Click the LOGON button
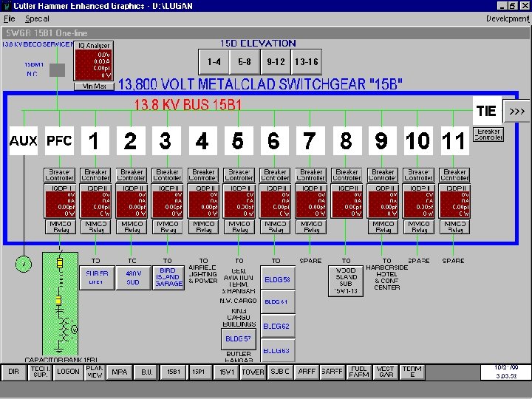Screen dimensions: 532x399 [x=68, y=372]
